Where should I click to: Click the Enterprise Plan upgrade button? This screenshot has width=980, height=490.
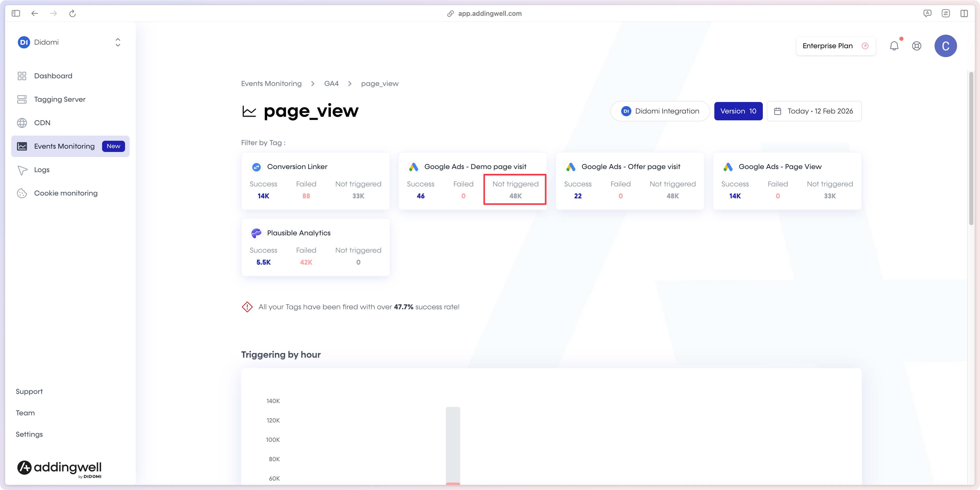(x=836, y=46)
